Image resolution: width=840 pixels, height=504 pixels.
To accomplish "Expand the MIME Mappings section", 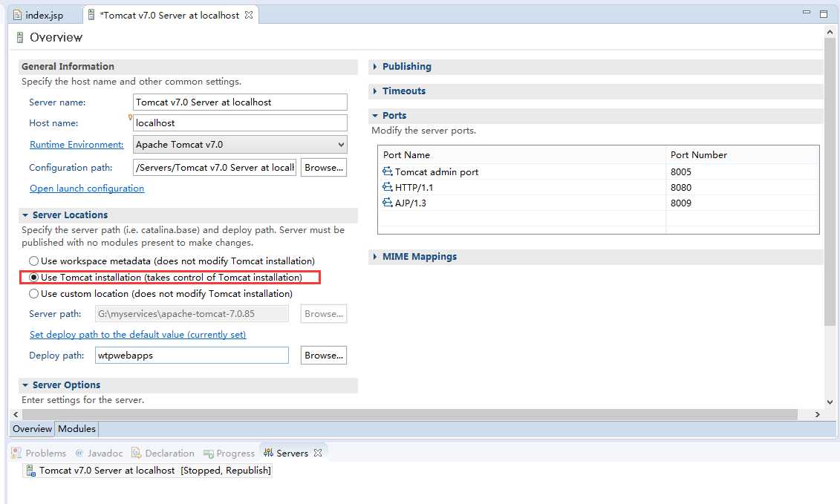I will coord(374,257).
